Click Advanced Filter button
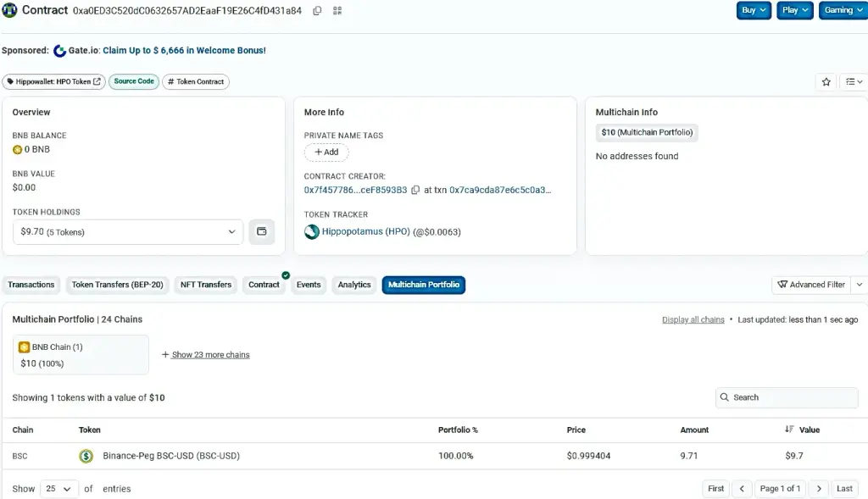This screenshot has height=499, width=868. pos(811,285)
